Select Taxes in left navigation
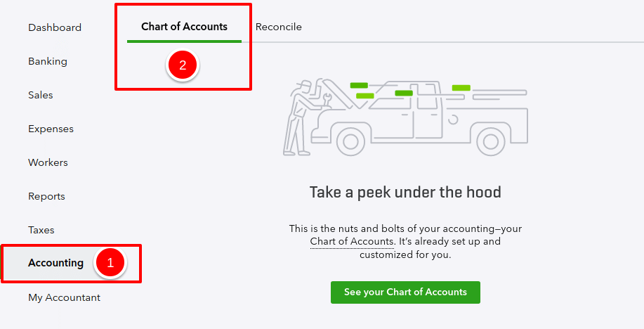Image resolution: width=644 pixels, height=329 pixels. (x=41, y=230)
